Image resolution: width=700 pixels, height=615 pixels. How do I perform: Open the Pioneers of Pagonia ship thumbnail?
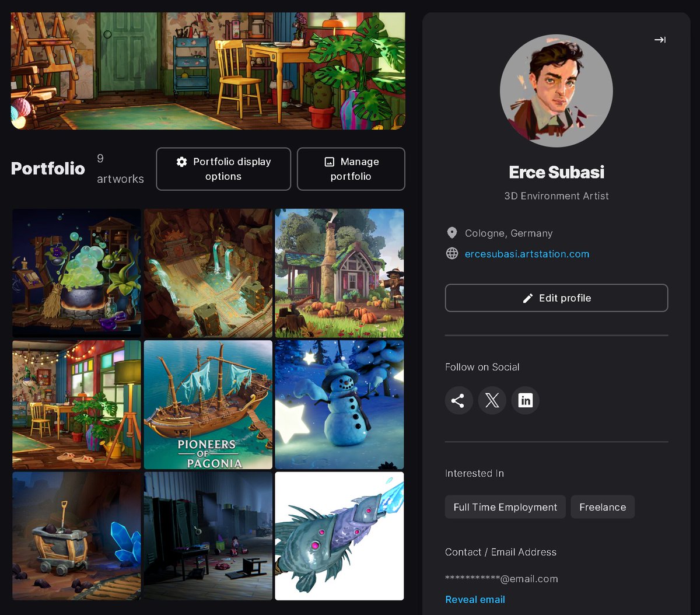click(208, 405)
